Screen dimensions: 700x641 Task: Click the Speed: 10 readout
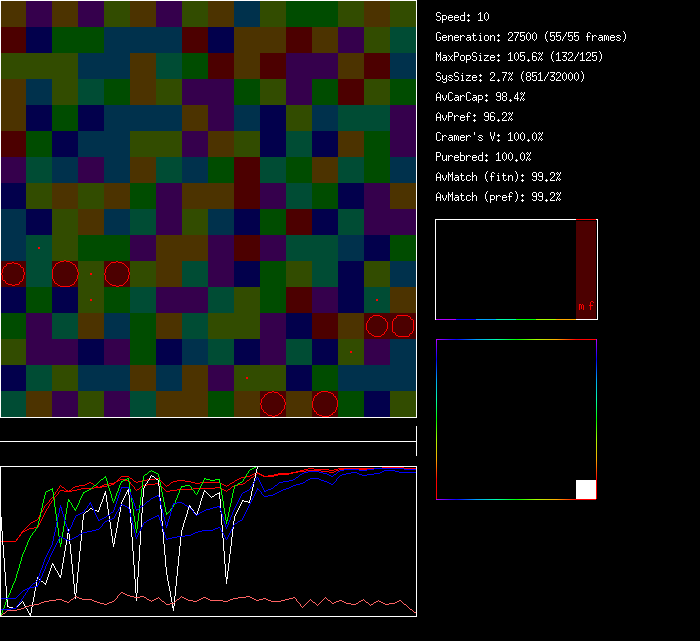(463, 17)
